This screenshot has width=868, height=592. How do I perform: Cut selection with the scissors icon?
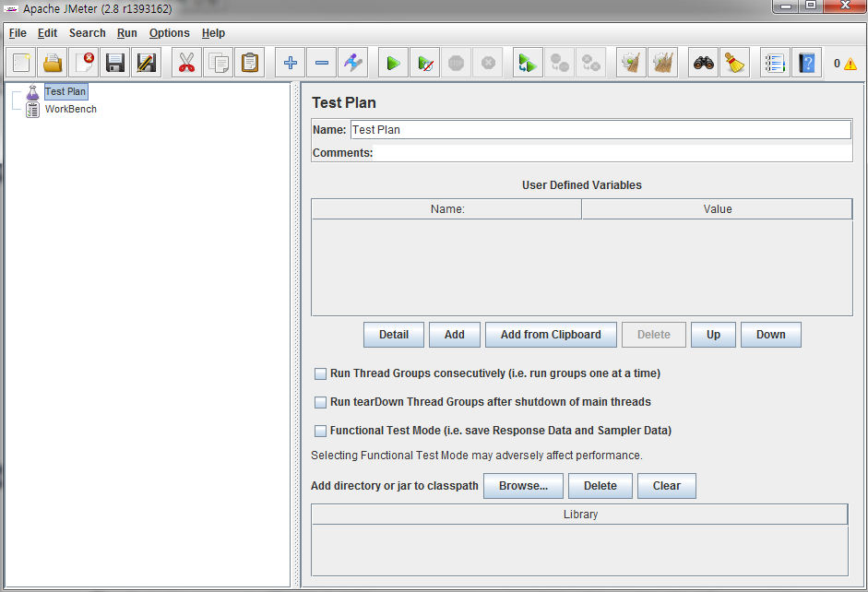(x=187, y=63)
